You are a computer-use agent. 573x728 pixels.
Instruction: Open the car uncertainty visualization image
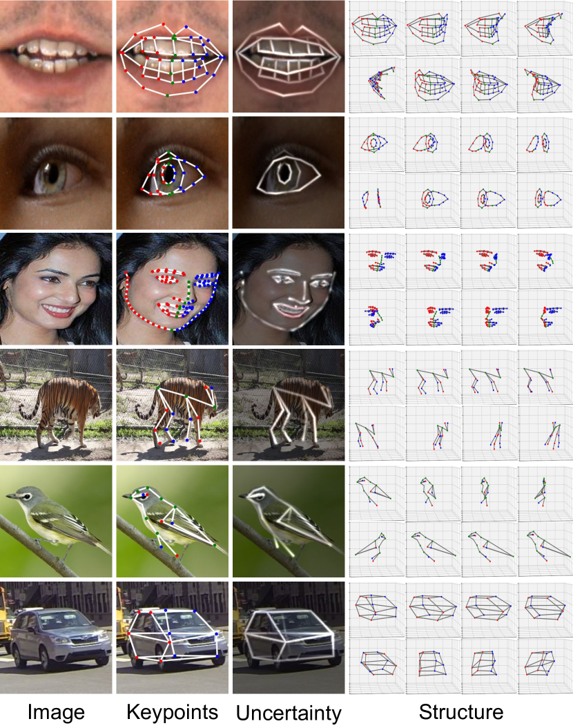point(289,638)
